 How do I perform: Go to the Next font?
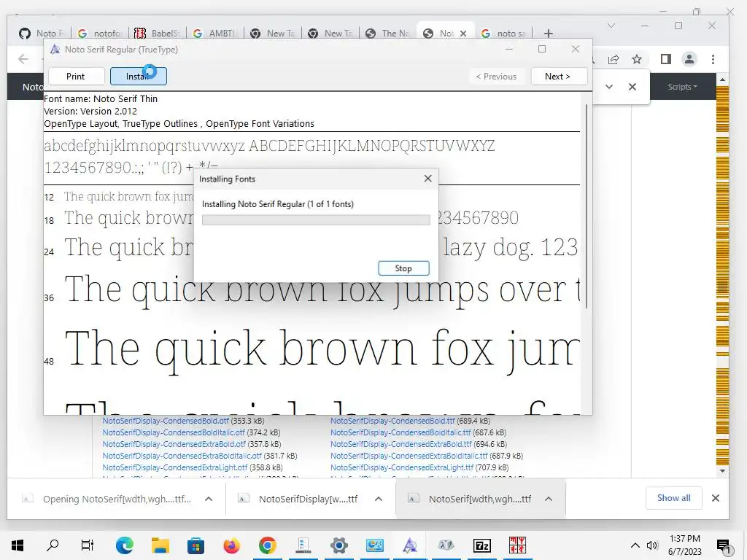point(559,76)
